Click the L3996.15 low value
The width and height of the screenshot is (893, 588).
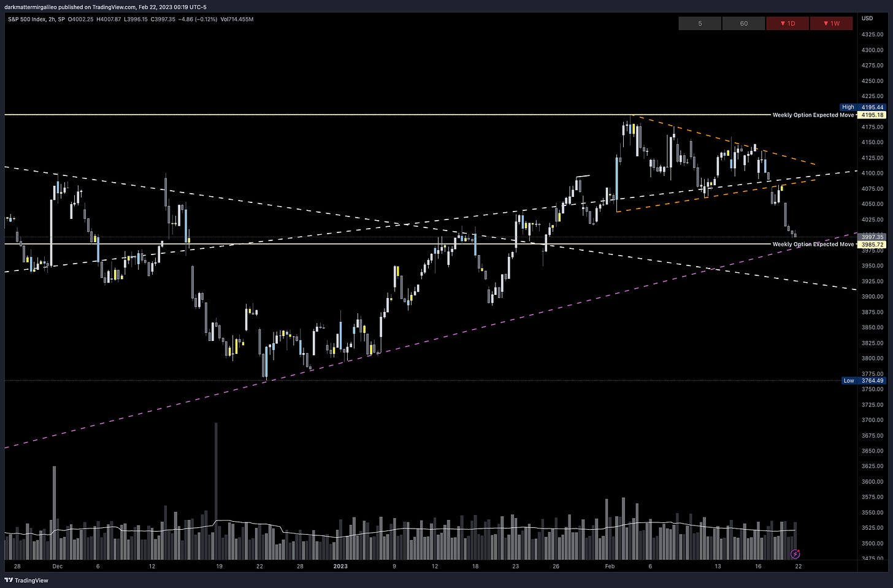coord(136,19)
